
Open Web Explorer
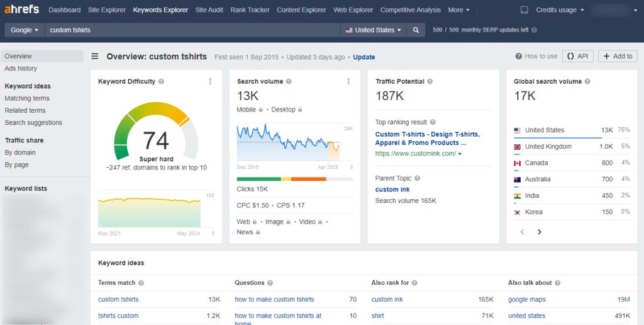point(353,10)
